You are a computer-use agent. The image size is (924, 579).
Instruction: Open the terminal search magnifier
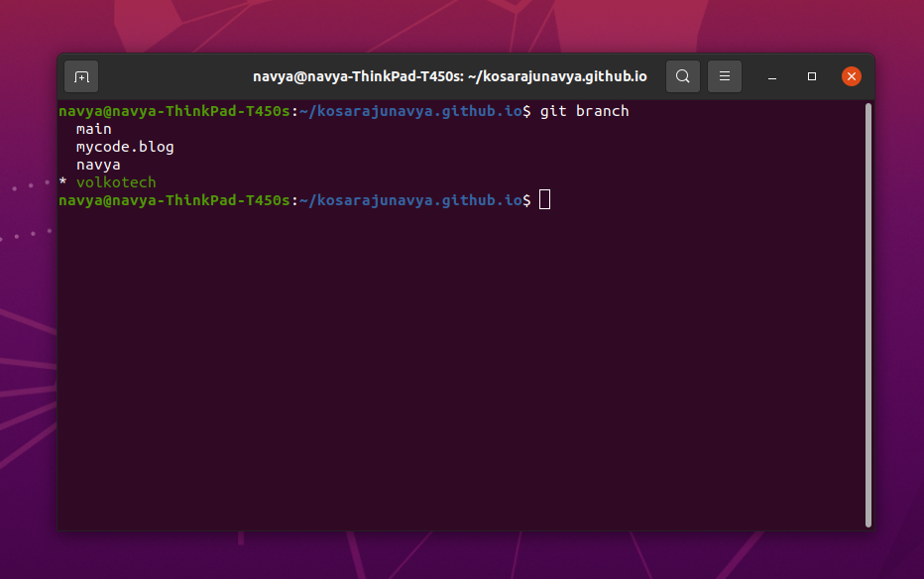click(682, 75)
